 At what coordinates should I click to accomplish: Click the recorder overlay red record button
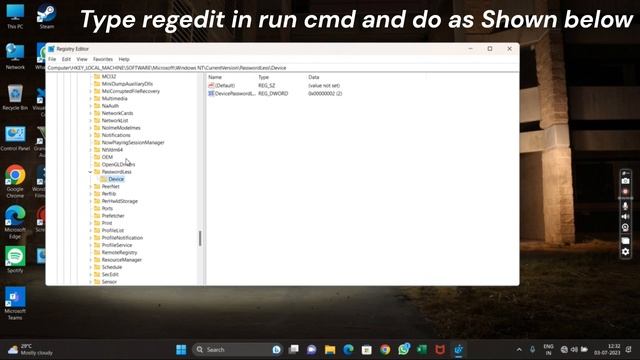tap(625, 191)
